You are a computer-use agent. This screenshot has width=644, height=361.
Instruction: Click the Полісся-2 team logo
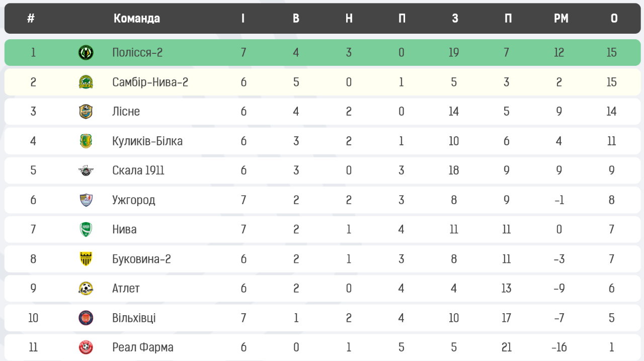pos(86,52)
